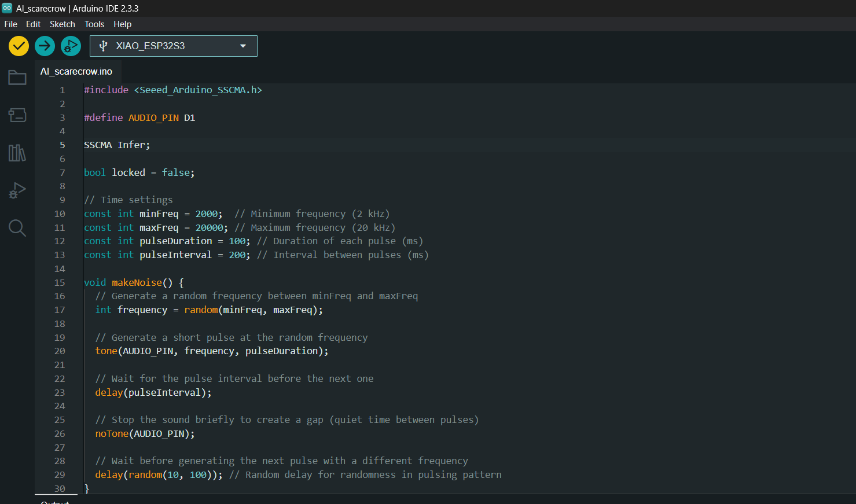Click the Upload arrow button
Image resolution: width=856 pixels, height=504 pixels.
point(45,46)
